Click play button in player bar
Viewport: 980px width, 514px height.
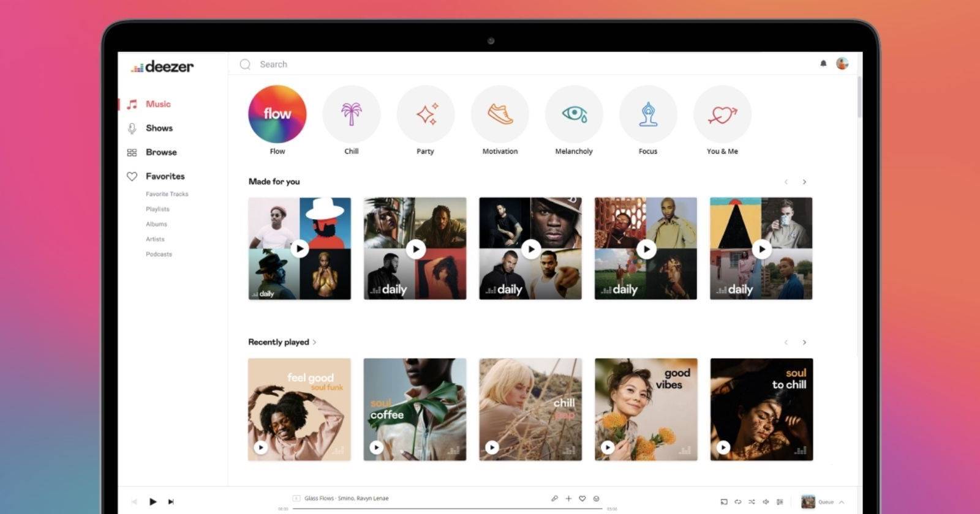point(153,502)
